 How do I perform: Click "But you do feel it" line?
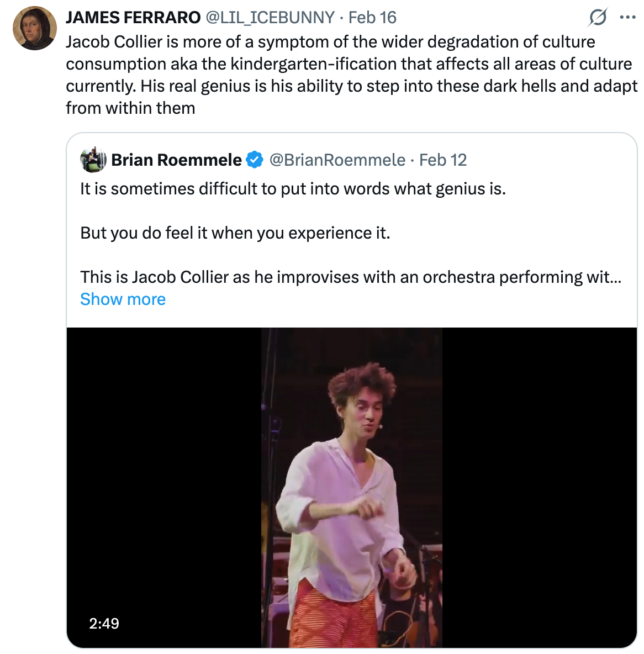(x=235, y=233)
